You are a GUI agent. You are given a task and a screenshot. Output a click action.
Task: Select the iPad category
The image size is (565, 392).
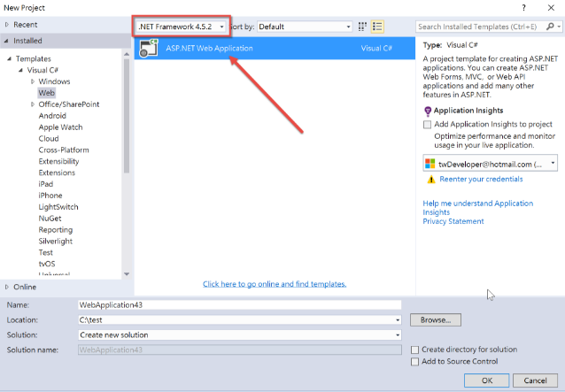click(46, 184)
